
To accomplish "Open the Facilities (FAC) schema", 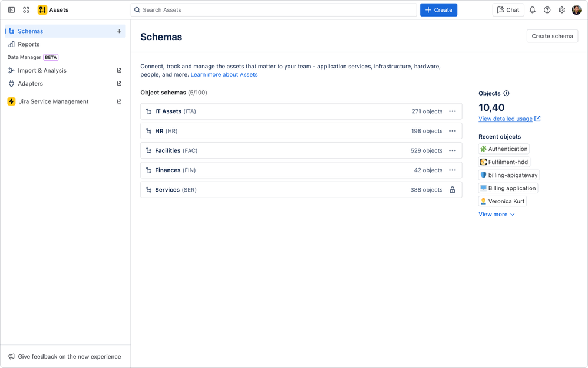I will pyautogui.click(x=301, y=150).
